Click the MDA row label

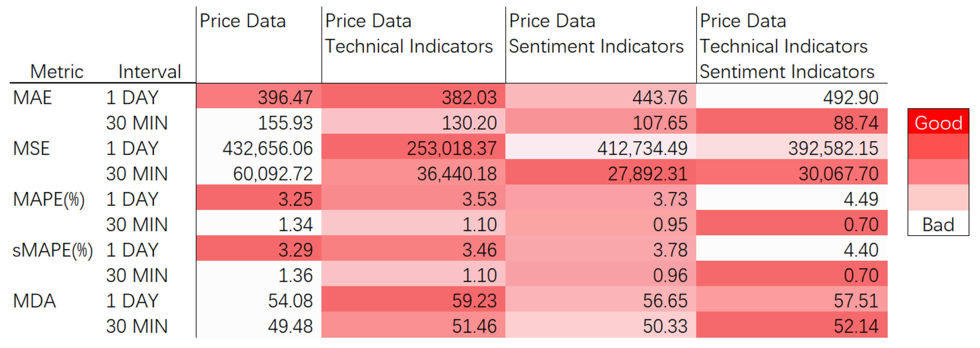click(x=35, y=301)
